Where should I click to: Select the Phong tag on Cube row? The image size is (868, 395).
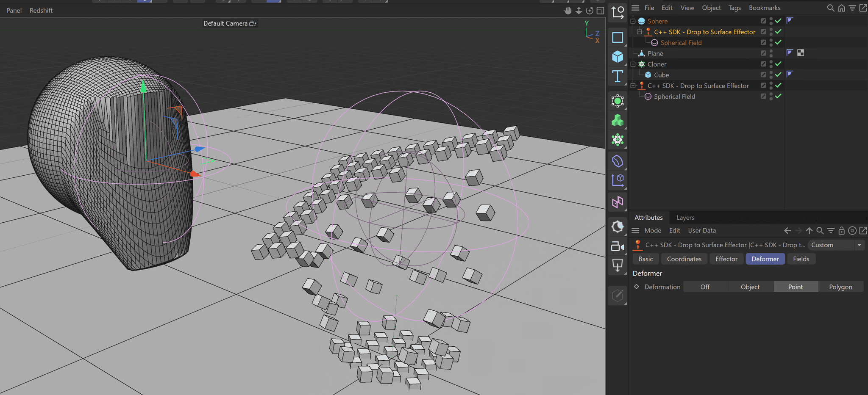[790, 74]
